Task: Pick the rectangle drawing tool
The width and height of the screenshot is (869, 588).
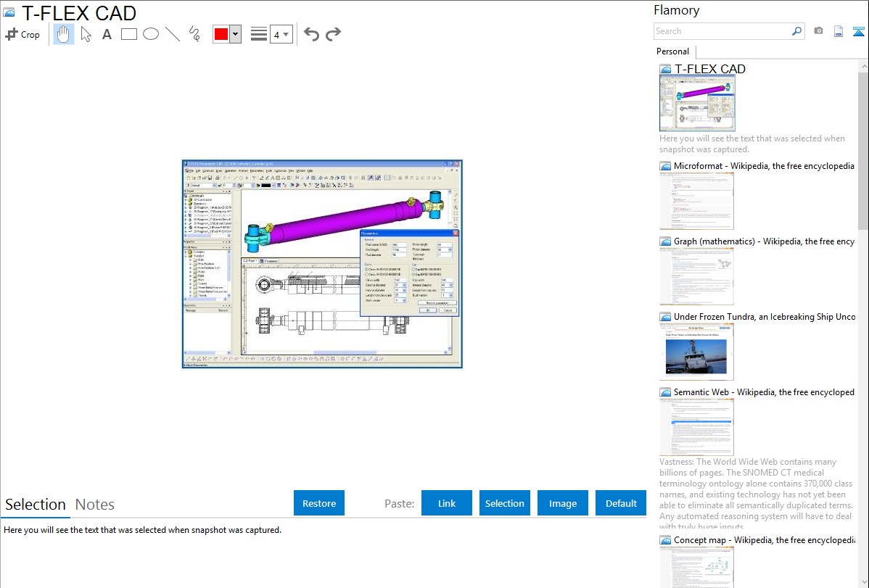Action: 128,34
